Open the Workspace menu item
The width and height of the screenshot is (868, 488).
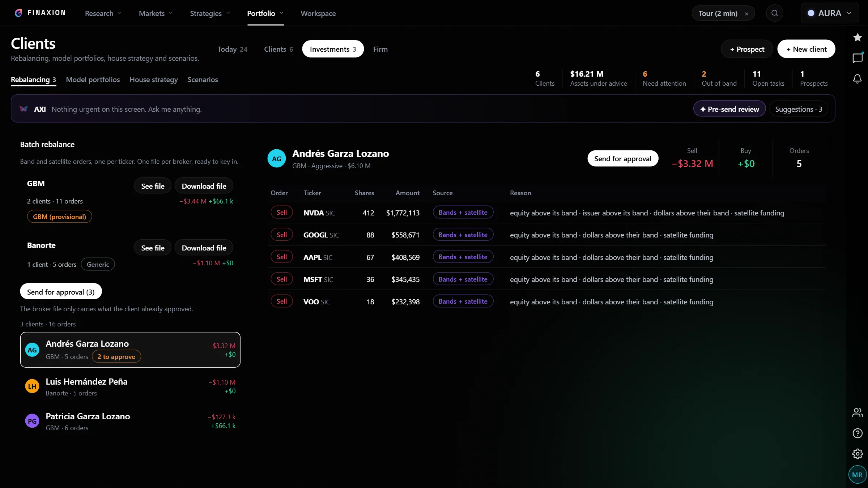pos(318,13)
